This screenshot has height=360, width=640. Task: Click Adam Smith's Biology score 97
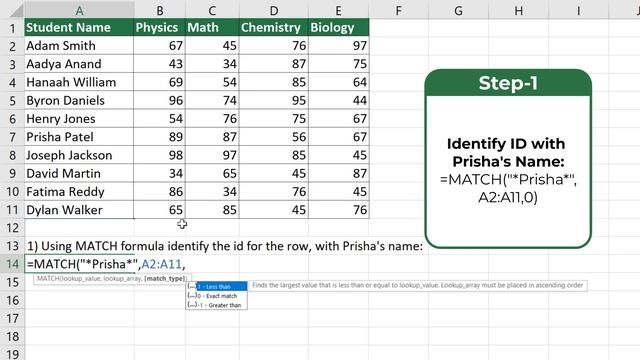click(x=339, y=46)
